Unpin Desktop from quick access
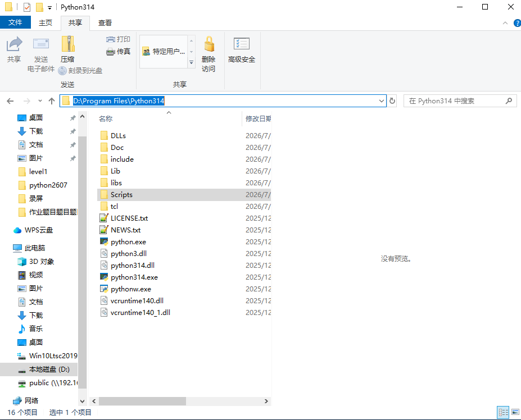521x420 pixels. pos(73,118)
